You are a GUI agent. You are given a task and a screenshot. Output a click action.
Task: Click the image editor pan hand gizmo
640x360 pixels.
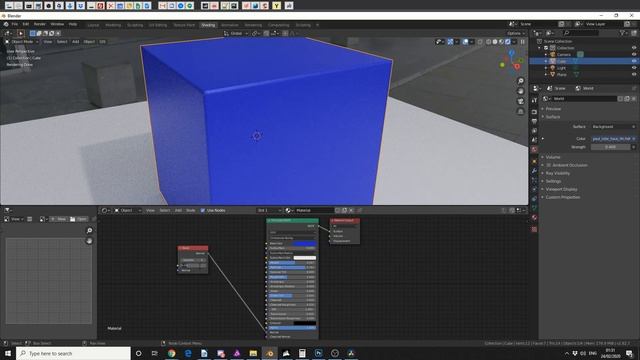pos(89,241)
